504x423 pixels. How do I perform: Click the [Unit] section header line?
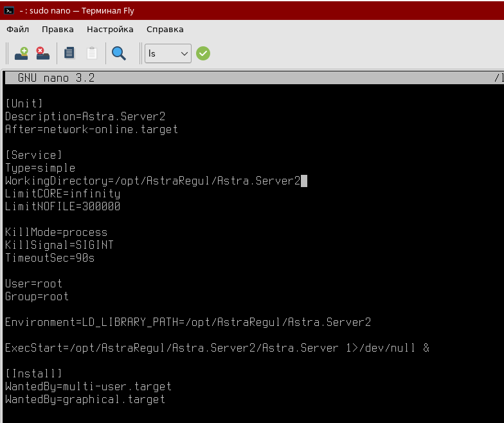click(24, 104)
